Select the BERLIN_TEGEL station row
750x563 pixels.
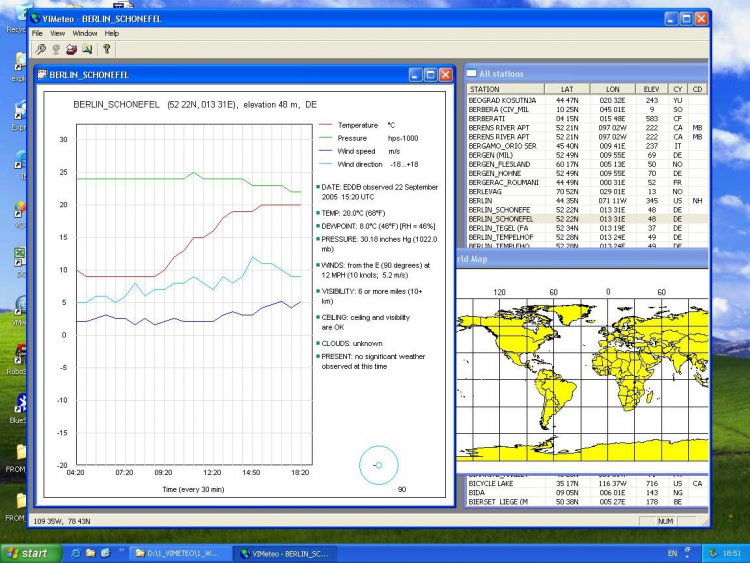point(499,227)
